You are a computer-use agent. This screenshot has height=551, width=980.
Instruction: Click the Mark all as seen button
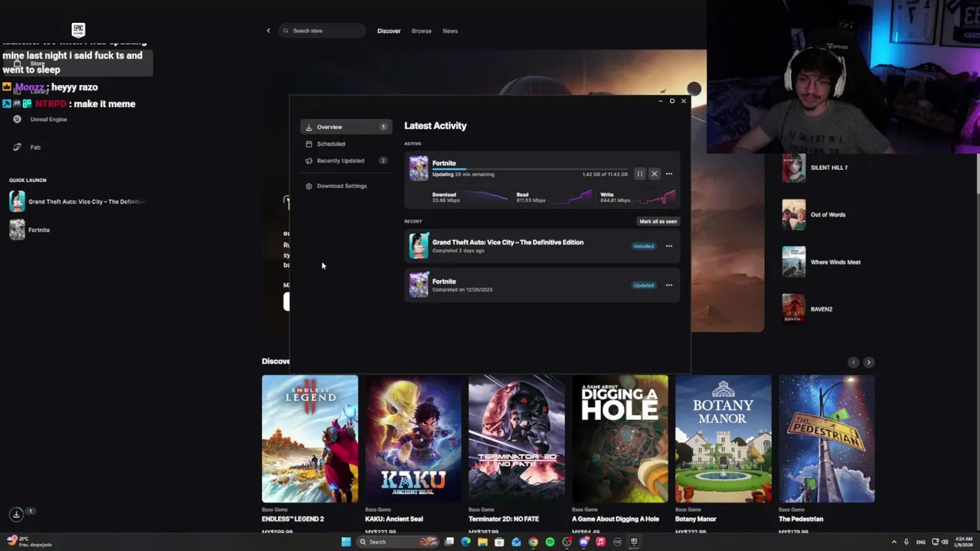658,221
